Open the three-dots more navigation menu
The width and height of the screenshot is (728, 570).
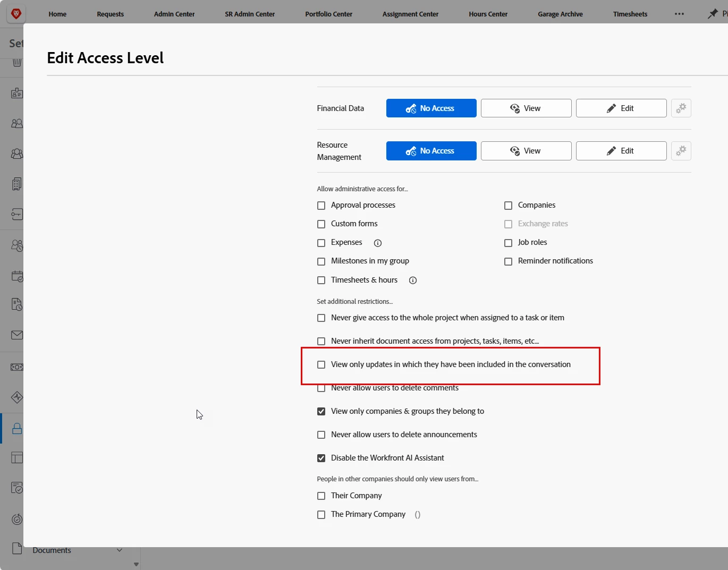click(x=679, y=14)
